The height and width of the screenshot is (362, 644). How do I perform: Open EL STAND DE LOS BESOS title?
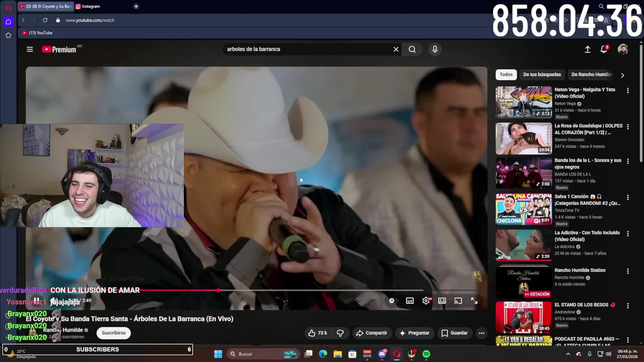pyautogui.click(x=585, y=305)
